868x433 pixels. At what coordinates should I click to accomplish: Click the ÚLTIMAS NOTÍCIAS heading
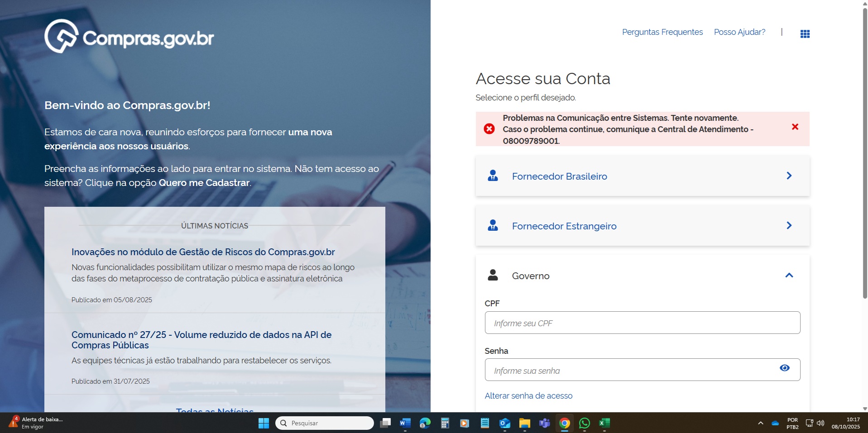click(215, 226)
